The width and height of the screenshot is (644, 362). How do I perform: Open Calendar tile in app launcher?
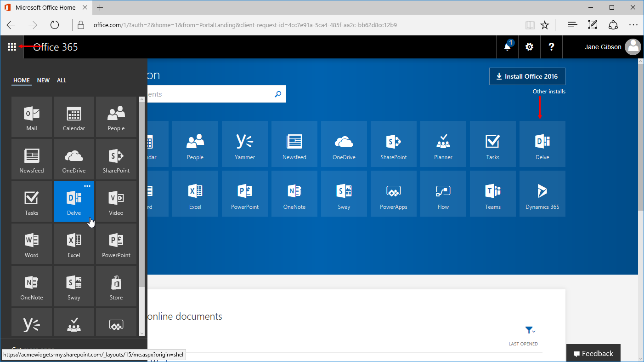click(x=74, y=117)
